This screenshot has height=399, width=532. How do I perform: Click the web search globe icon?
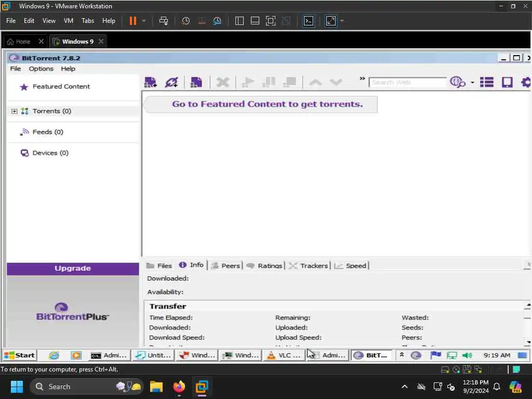coord(457,82)
